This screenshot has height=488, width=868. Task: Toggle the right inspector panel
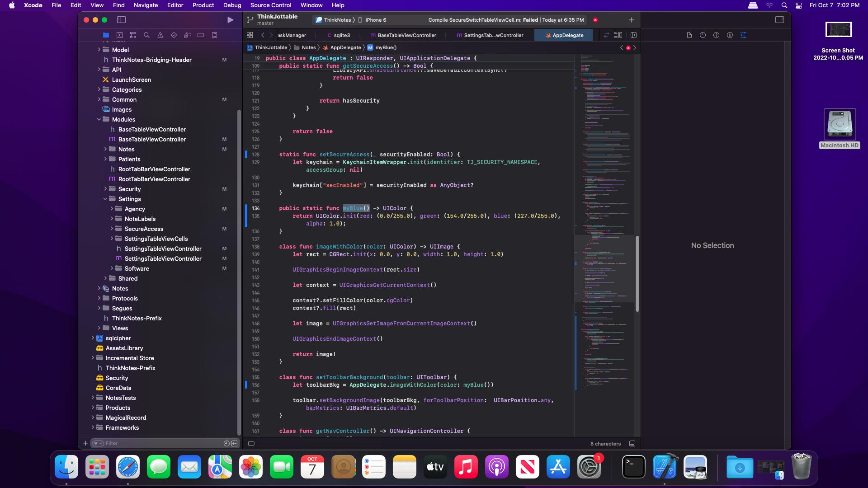[779, 20]
